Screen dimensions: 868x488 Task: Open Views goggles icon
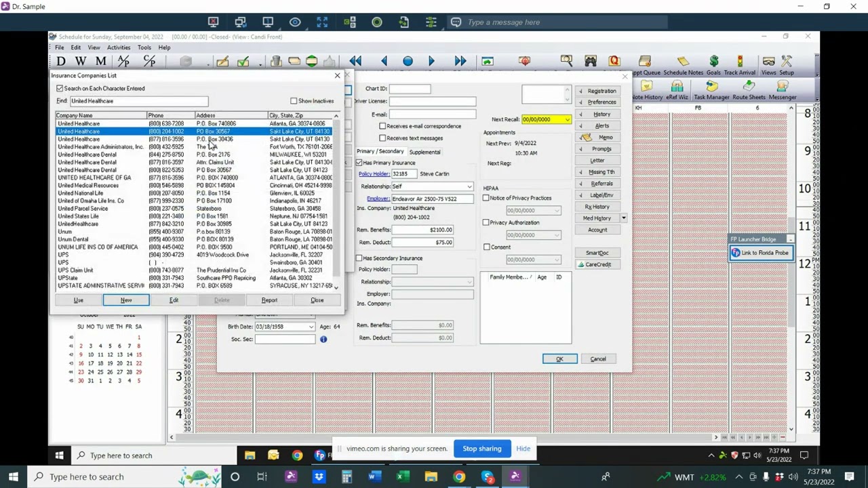coord(768,66)
